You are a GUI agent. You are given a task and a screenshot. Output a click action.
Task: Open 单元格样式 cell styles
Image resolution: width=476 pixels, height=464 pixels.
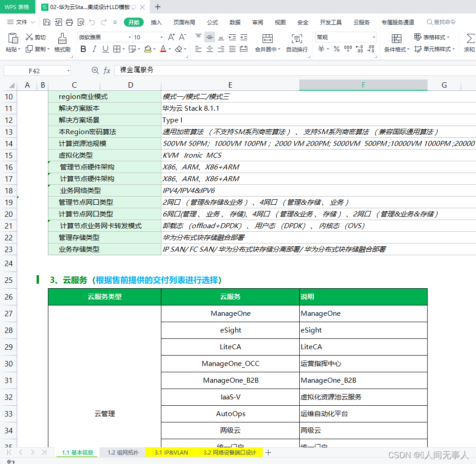coord(435,49)
